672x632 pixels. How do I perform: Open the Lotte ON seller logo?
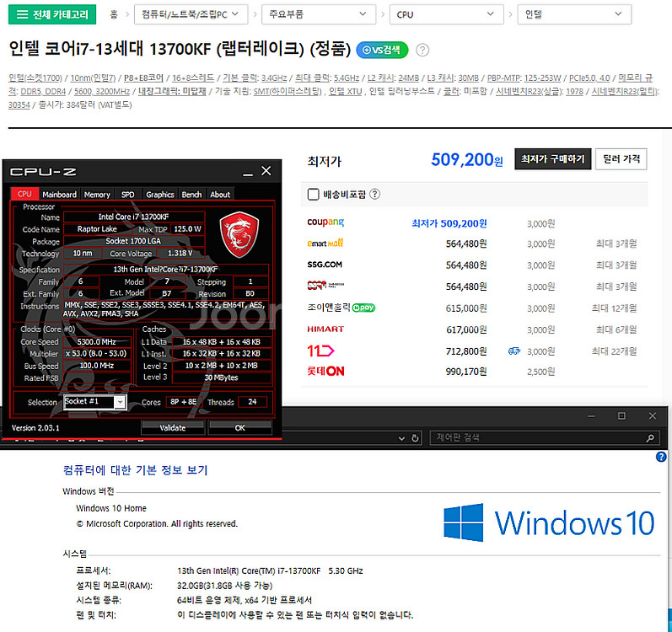325,372
